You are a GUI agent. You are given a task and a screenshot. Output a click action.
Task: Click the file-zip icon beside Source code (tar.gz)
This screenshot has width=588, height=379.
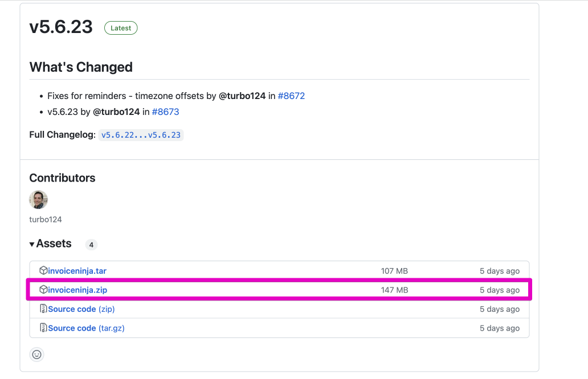pos(43,328)
